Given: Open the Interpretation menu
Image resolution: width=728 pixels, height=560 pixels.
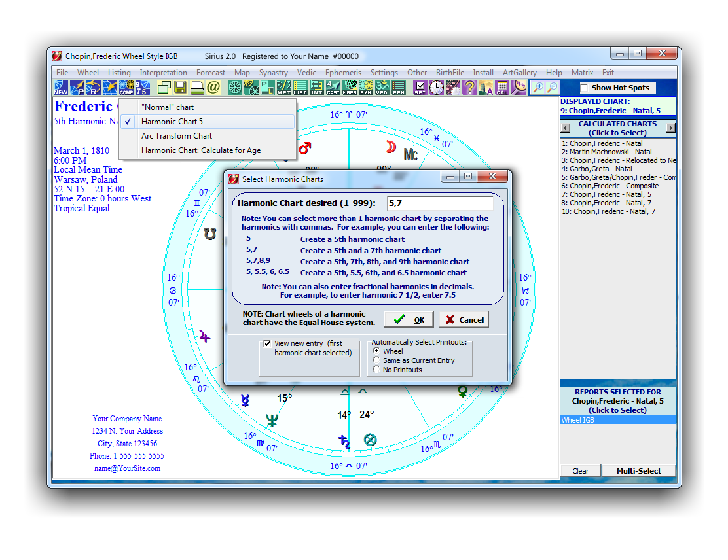Looking at the screenshot, I should (163, 73).
